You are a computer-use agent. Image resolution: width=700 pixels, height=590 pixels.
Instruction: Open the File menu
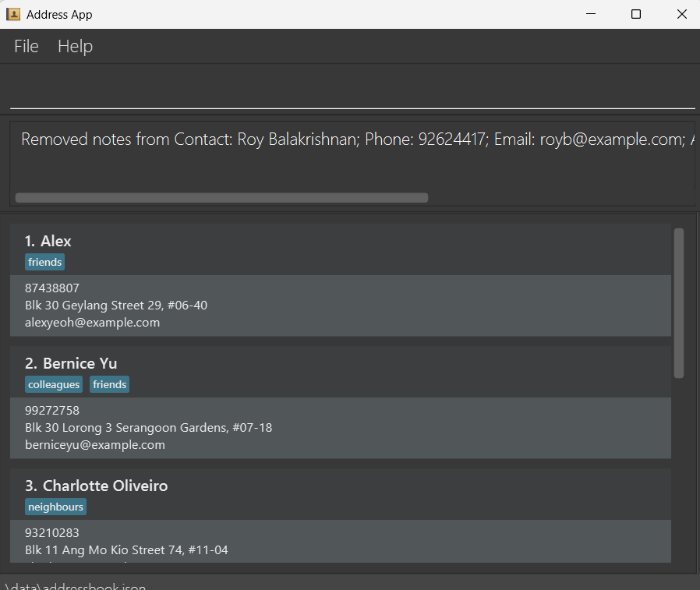tap(27, 47)
